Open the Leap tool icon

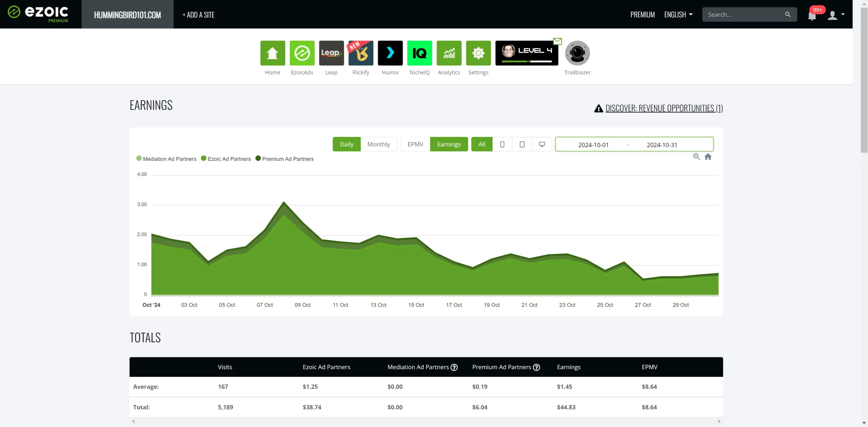(331, 53)
